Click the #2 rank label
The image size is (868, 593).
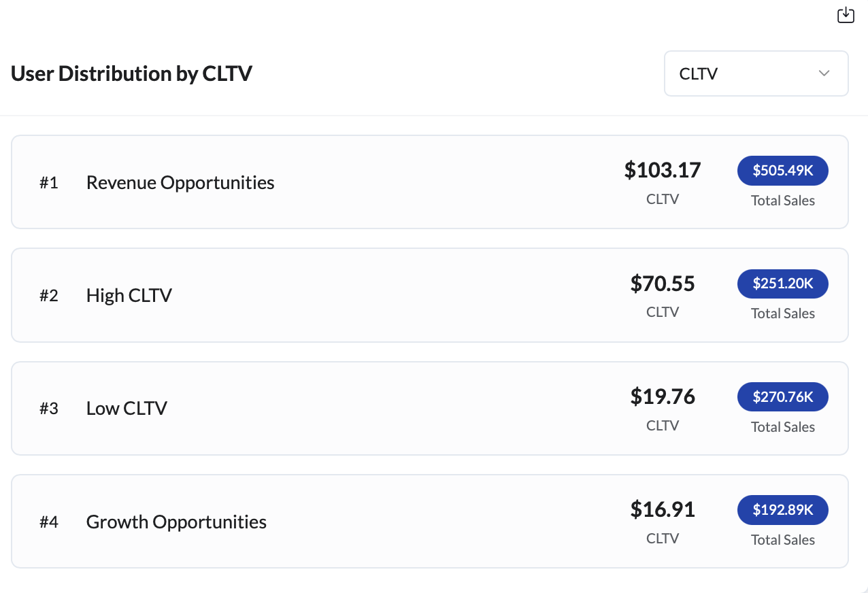(x=49, y=296)
